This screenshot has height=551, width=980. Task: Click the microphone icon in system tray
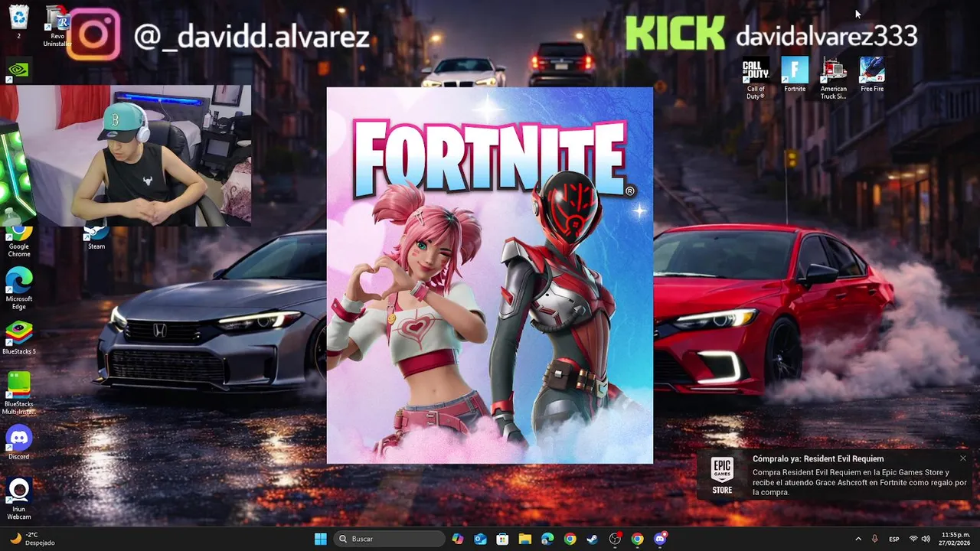pyautogui.click(x=875, y=539)
